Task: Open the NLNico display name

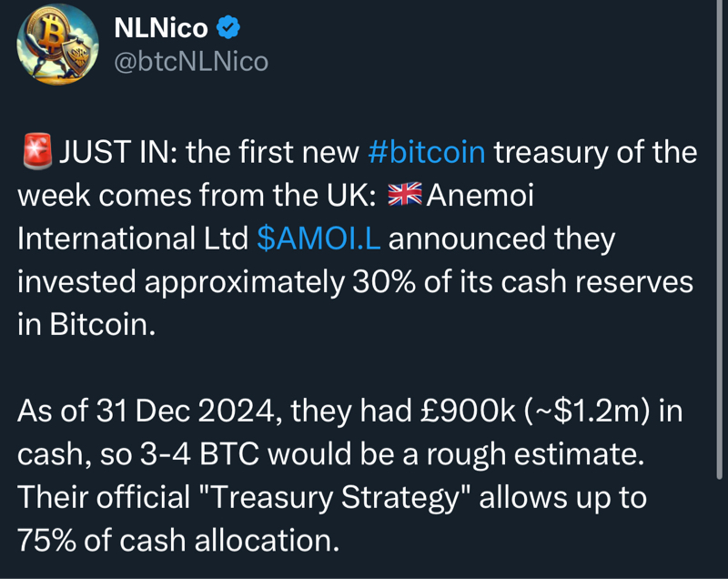Action: pos(160,28)
